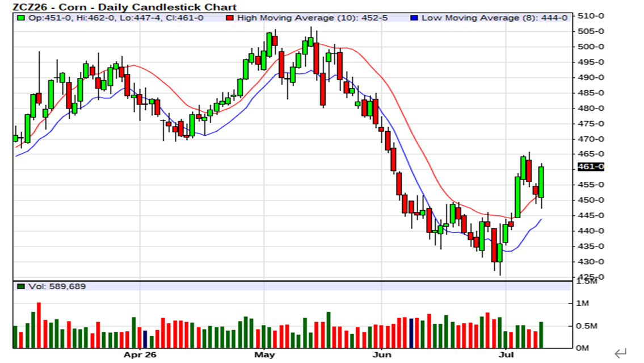Click the 485-0 price axis label

(x=591, y=93)
